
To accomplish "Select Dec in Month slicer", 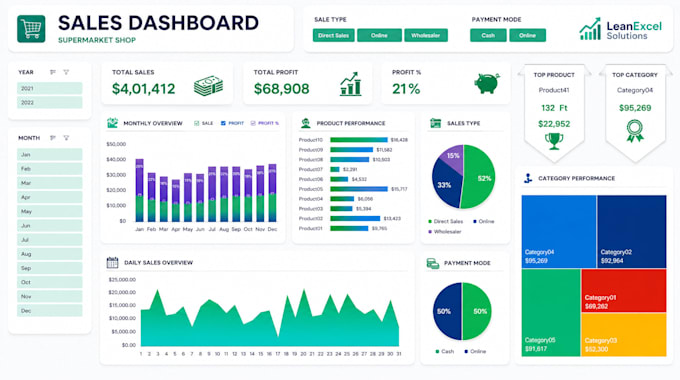I will (x=49, y=311).
